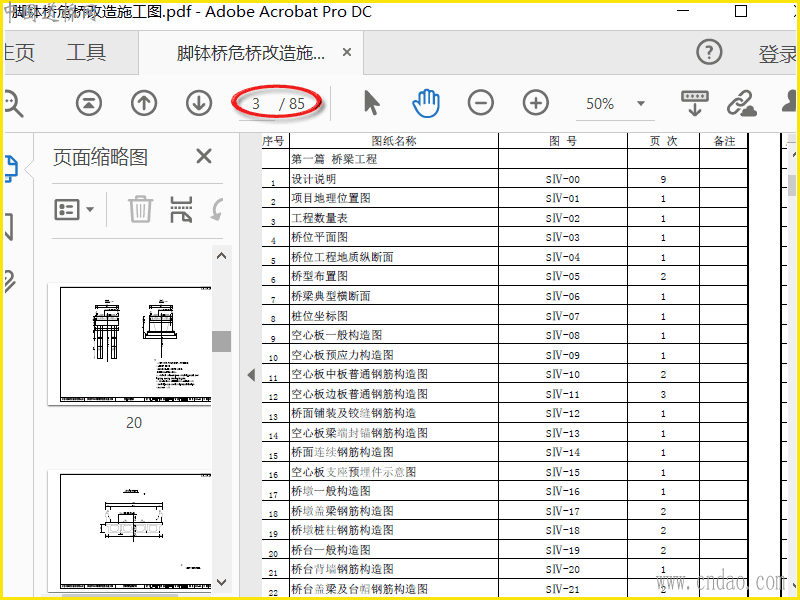Click the 桥面铺装及铰缝钢筋构造 row text
Screen dimensions: 800x600
354,414
